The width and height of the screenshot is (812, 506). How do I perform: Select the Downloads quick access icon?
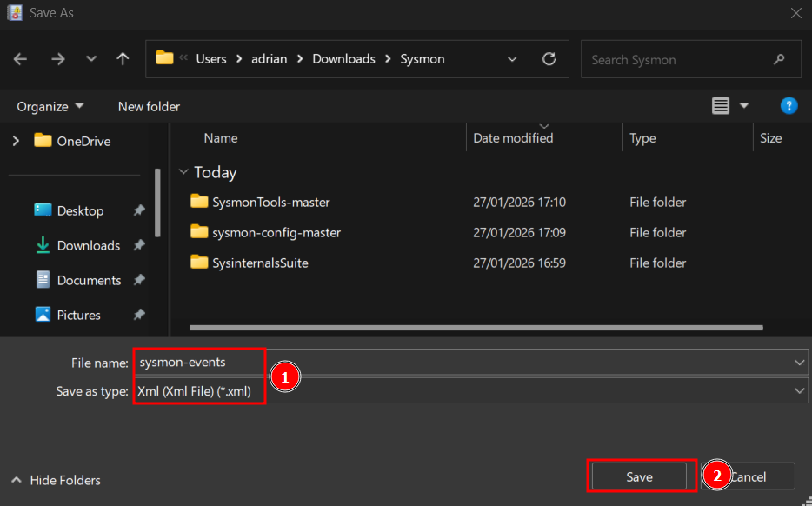tap(43, 246)
